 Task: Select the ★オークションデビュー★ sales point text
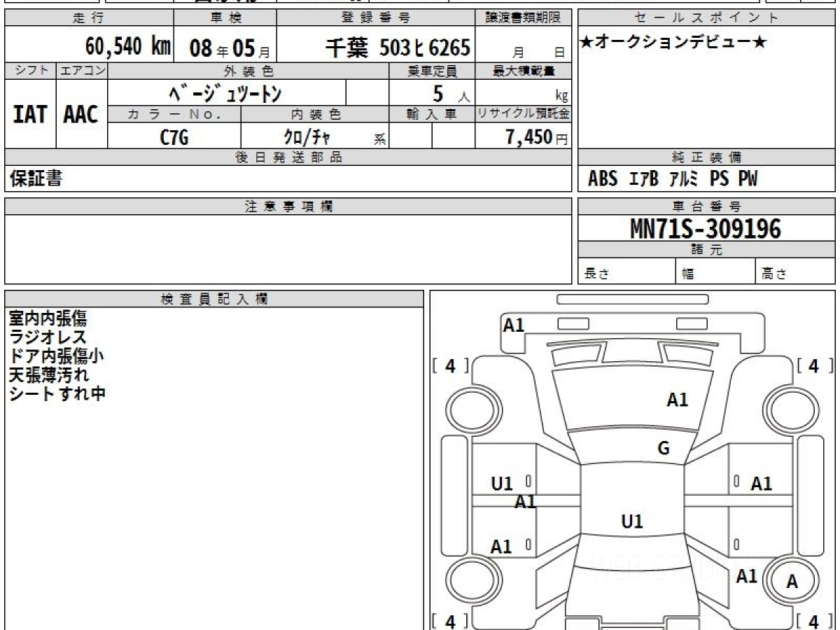tap(673, 43)
